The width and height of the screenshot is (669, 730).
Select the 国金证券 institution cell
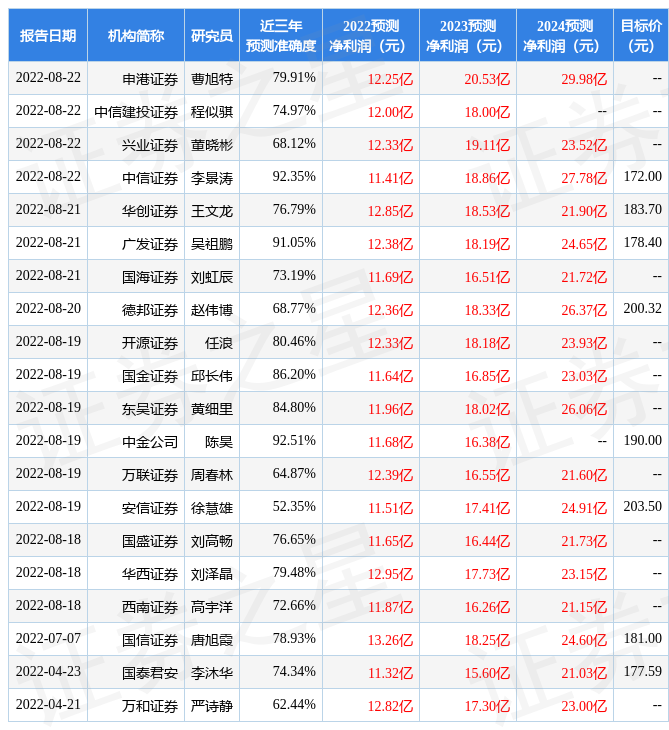[x=135, y=376]
